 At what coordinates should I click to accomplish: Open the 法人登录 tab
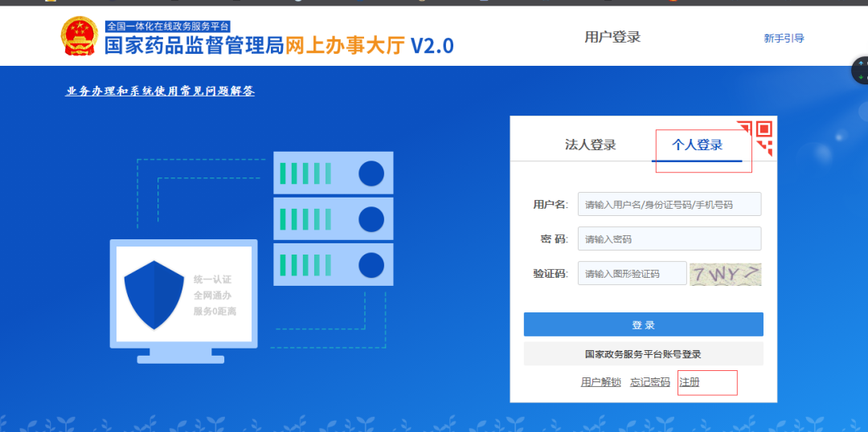coord(590,145)
